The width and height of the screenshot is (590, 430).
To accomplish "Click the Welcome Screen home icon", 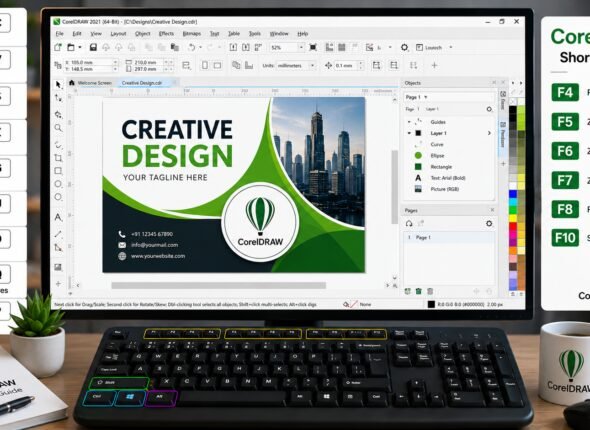I will tap(72, 83).
